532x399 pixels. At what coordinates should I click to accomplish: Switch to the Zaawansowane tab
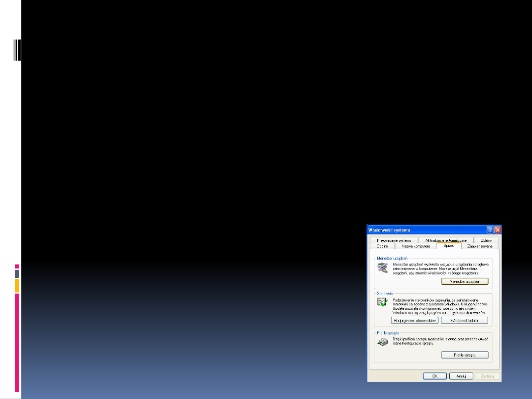(x=480, y=246)
